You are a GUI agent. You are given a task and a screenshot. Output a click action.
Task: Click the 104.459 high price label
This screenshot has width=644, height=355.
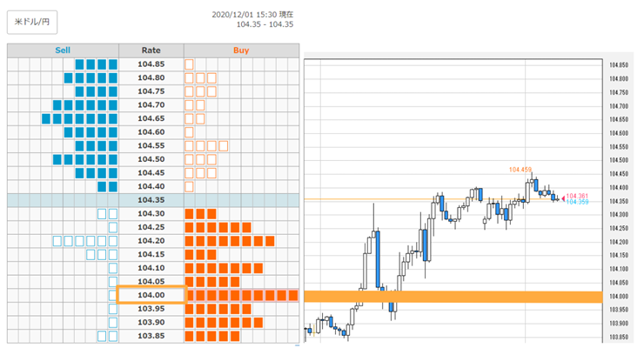520,170
